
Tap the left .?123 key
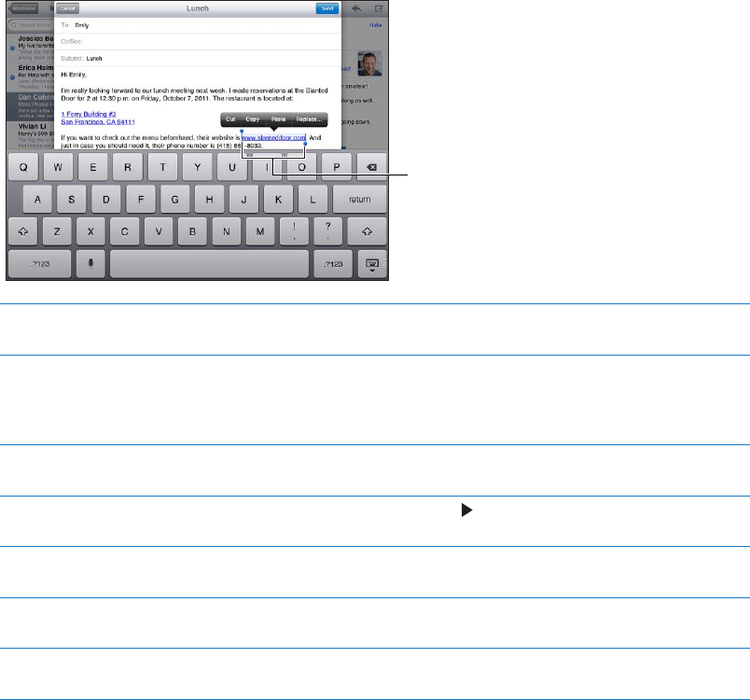[40, 263]
